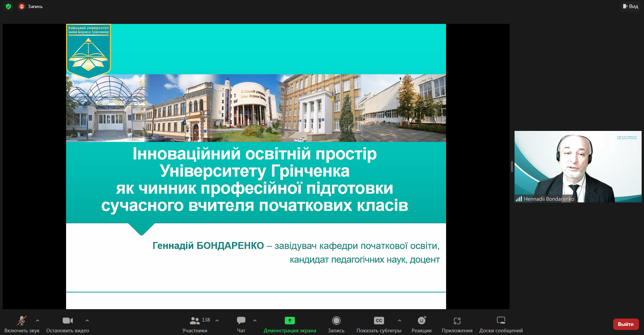
Task: Expand video options arrow beside camera
Action: click(87, 321)
